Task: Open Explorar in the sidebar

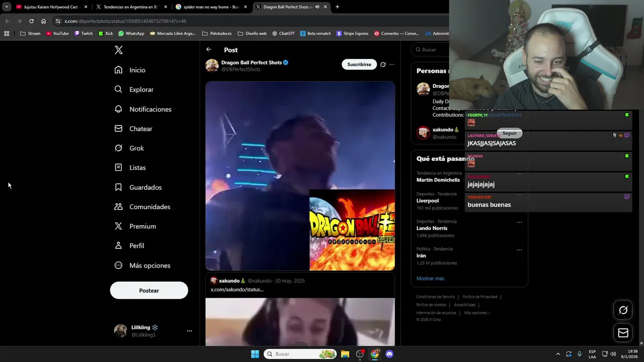Action: pos(134,89)
